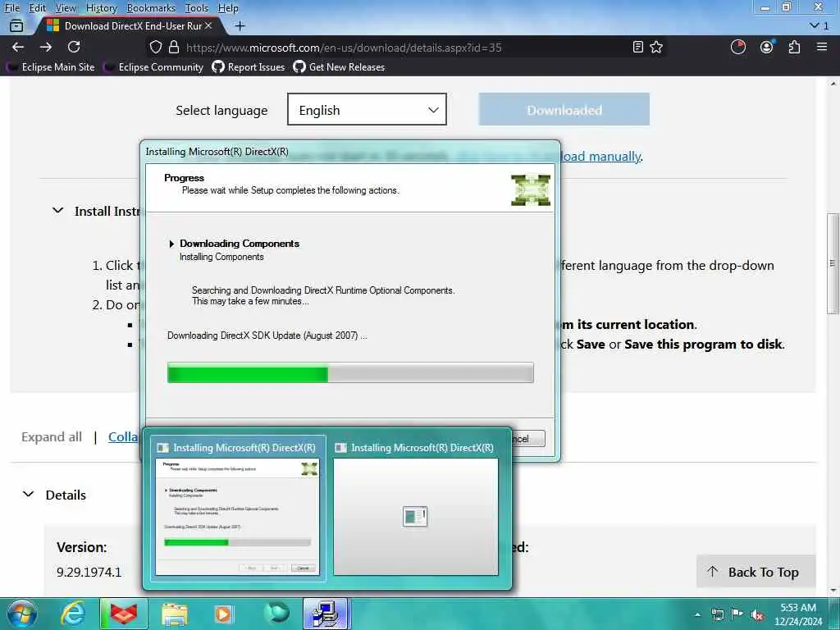This screenshot has width=840, height=630.
Task: Go forward with the browser forward arrow
Action: coord(46,47)
